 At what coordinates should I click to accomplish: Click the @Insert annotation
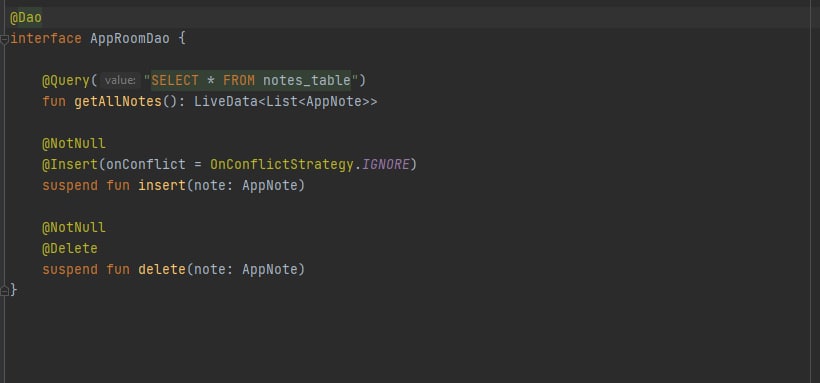point(70,164)
